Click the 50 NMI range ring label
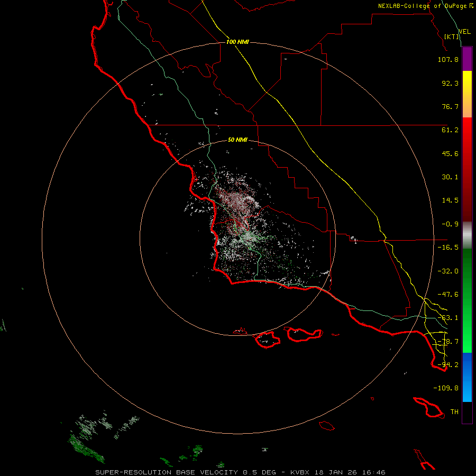476x476 pixels. [x=237, y=140]
